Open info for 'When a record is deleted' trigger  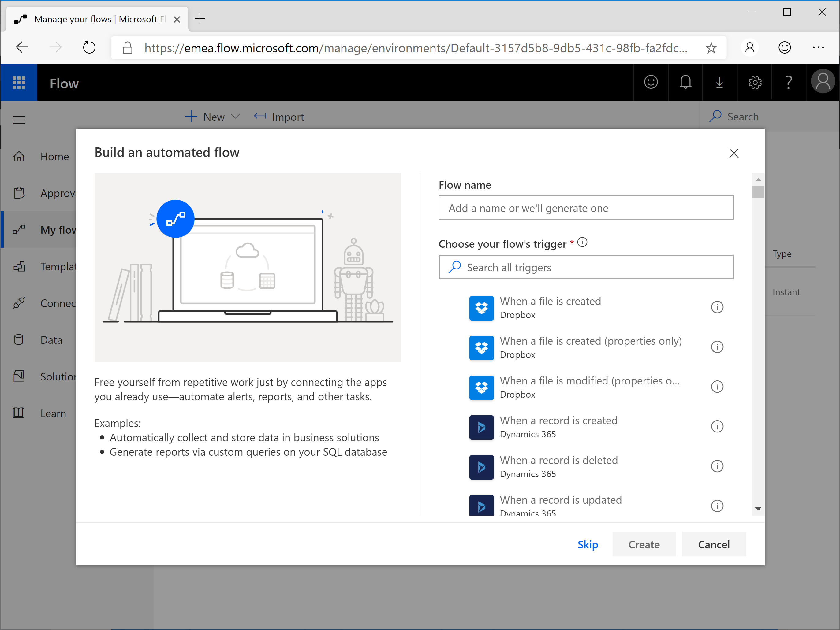tap(717, 466)
